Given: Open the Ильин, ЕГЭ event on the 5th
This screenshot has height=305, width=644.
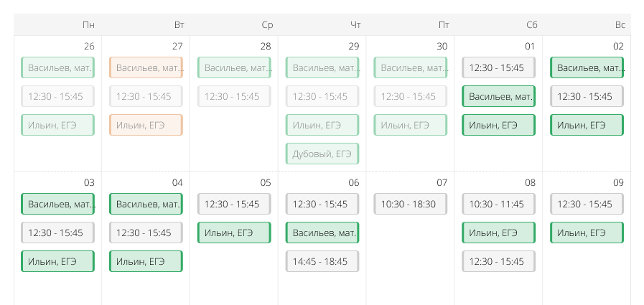Looking at the screenshot, I should pos(234,233).
